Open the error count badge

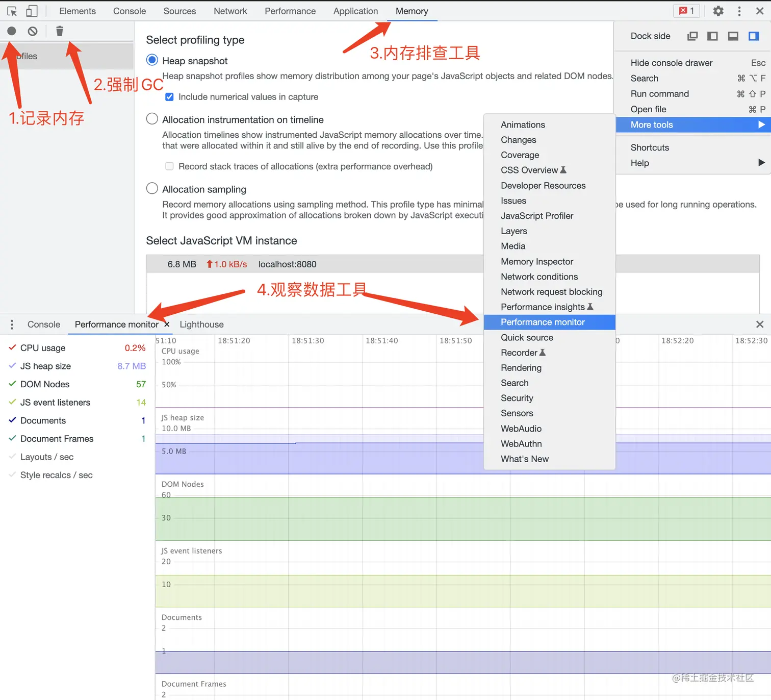tap(686, 11)
